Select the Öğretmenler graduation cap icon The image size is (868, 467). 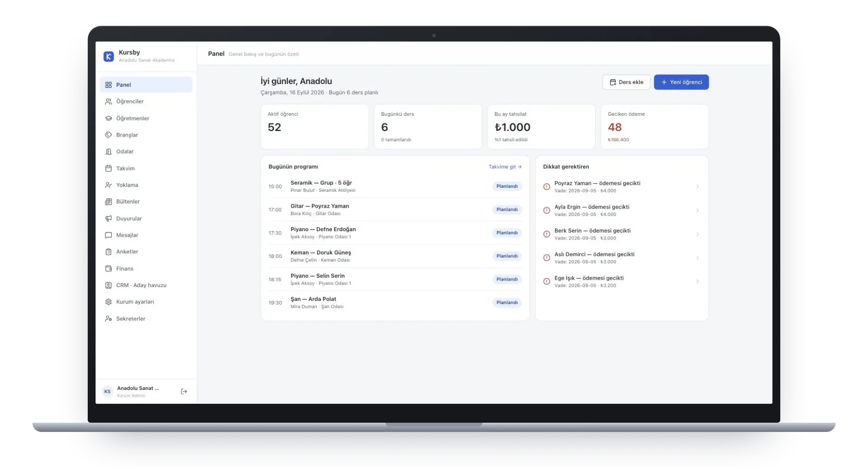[108, 118]
